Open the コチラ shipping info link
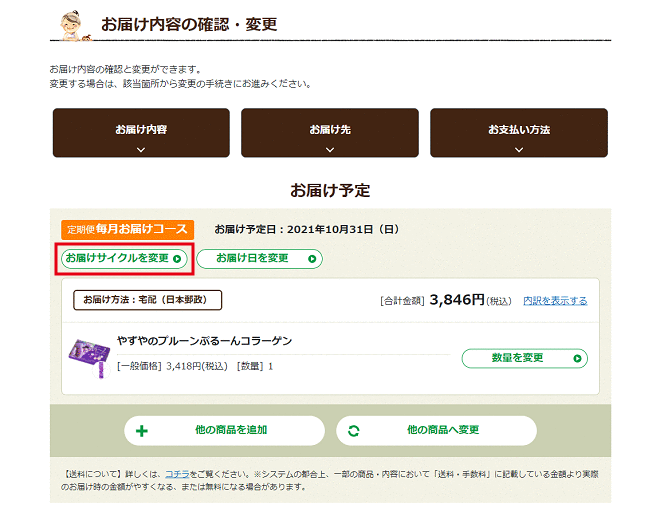This screenshot has width=660, height=516. 177,474
